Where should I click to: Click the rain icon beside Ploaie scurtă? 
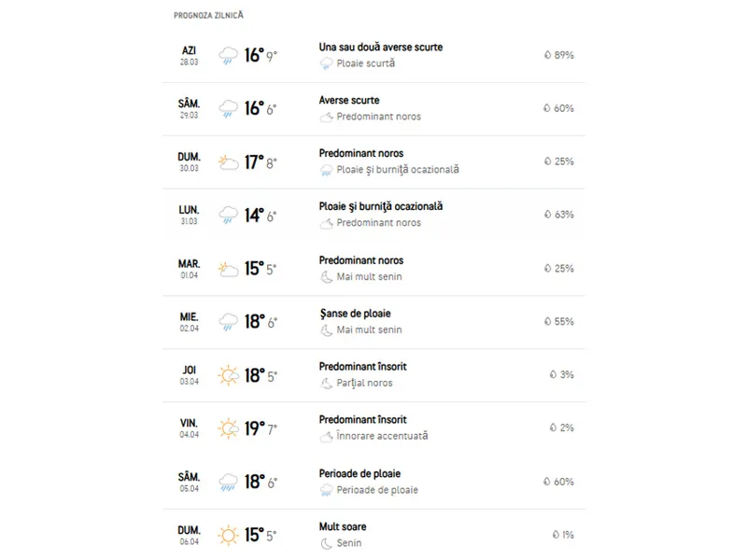[326, 63]
